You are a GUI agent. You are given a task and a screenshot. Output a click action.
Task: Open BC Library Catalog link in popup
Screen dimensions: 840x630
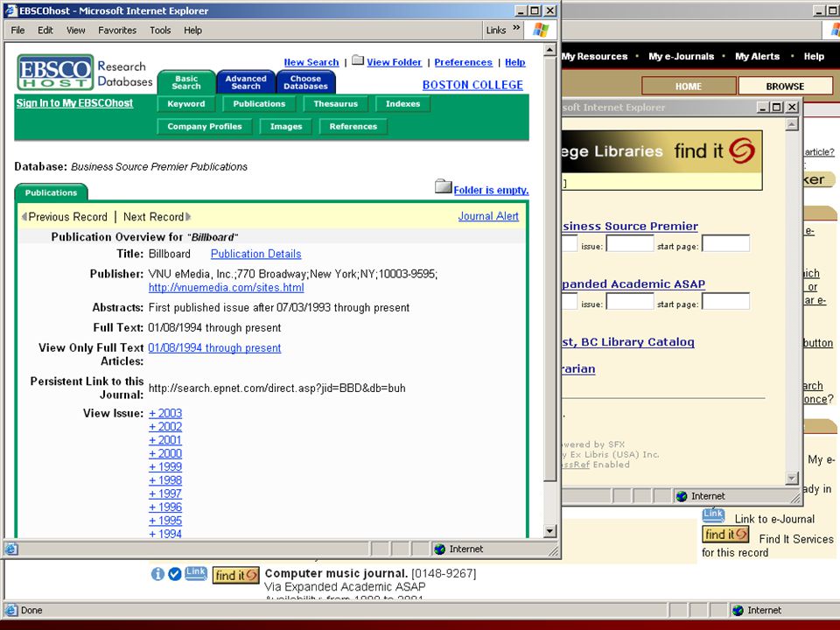[628, 342]
